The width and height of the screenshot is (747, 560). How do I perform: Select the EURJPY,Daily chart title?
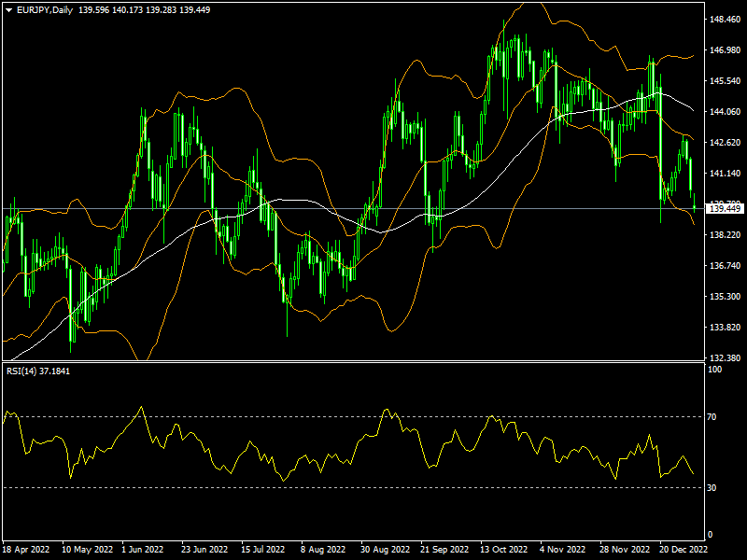pos(45,10)
